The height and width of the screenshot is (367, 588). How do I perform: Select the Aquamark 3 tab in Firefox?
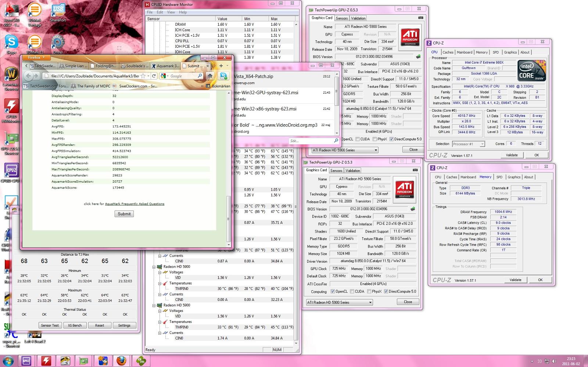pos(165,66)
